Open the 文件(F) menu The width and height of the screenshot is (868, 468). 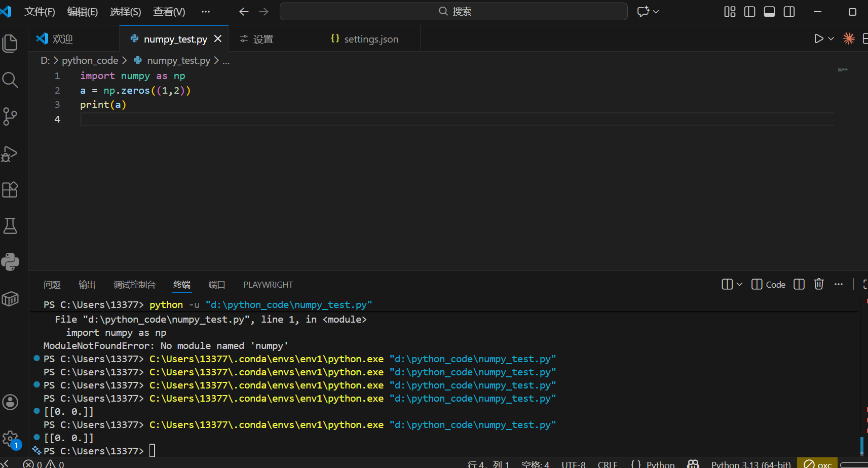tap(40, 12)
